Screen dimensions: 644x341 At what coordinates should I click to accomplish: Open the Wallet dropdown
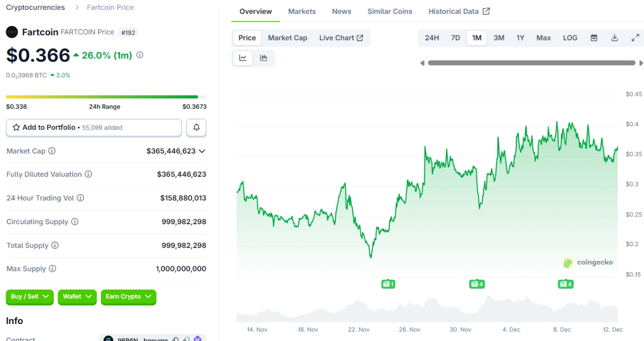coord(77,297)
